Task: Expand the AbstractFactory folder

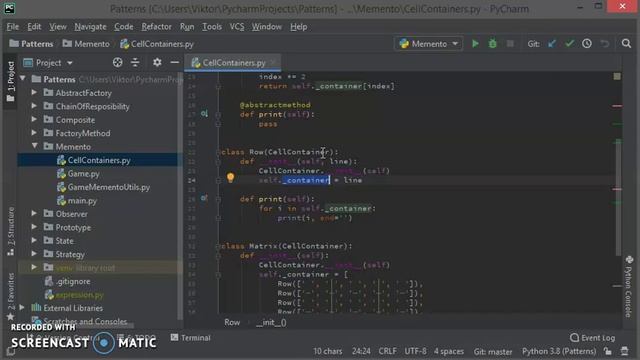Action: tap(34, 93)
